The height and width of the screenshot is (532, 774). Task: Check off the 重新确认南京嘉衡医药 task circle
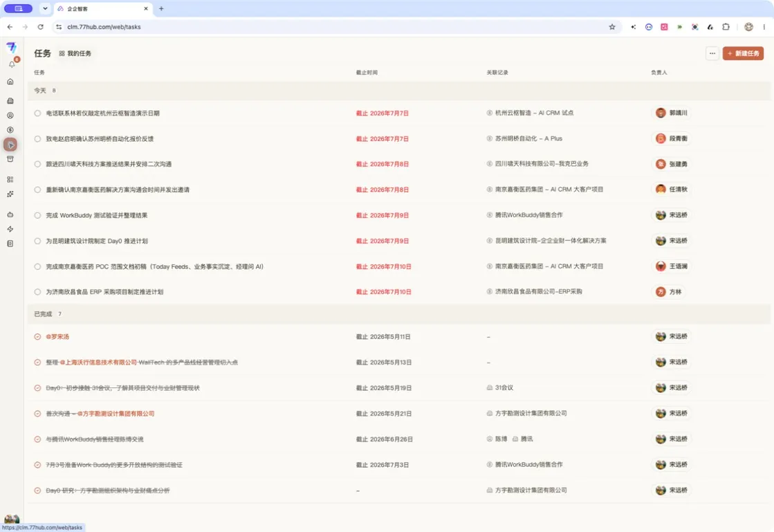pos(37,190)
